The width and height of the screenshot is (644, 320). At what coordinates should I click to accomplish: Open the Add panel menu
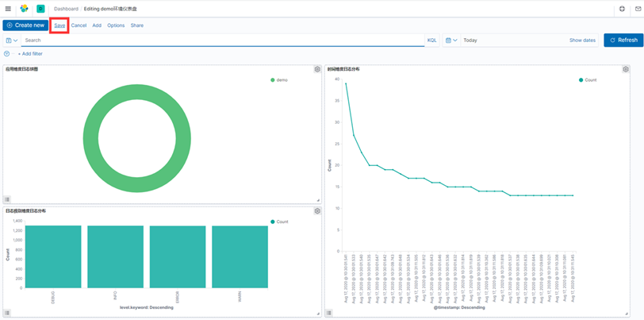tap(97, 25)
